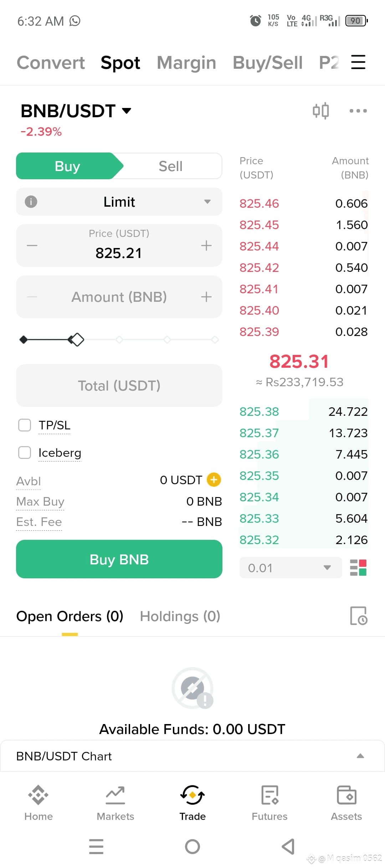Open the Limit order type dropdown
The height and width of the screenshot is (868, 385).
(119, 202)
